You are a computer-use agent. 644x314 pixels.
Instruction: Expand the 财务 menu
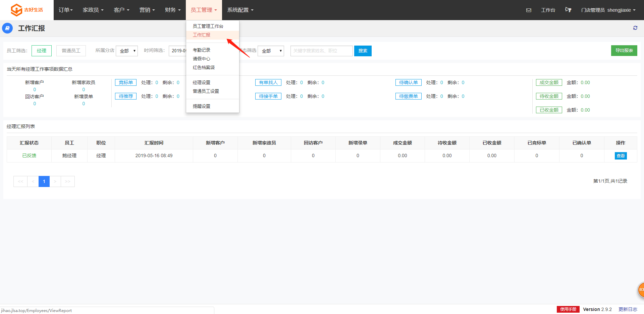click(173, 10)
